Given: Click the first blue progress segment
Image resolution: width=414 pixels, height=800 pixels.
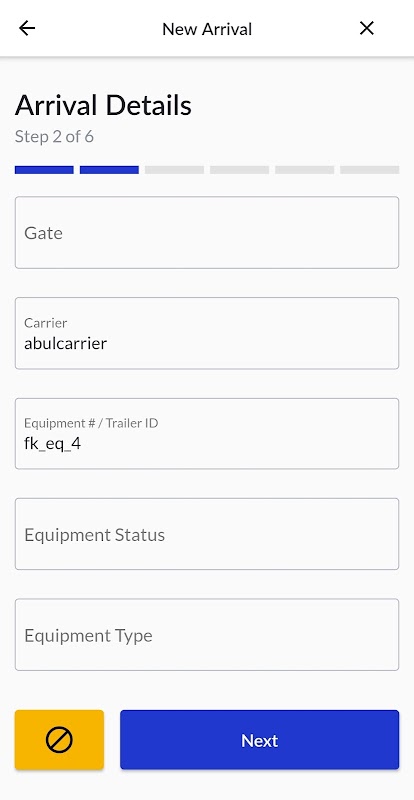Looking at the screenshot, I should click(x=44, y=170).
